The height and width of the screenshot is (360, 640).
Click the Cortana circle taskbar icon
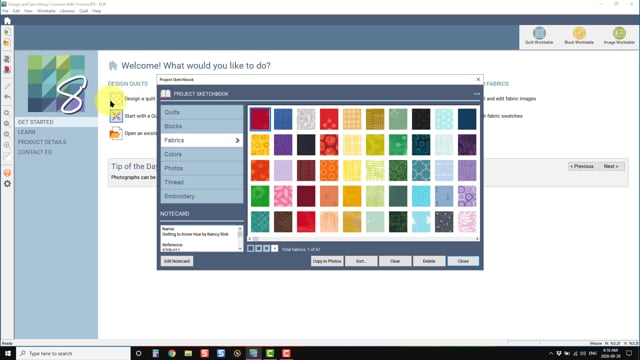pyautogui.click(x=139, y=353)
